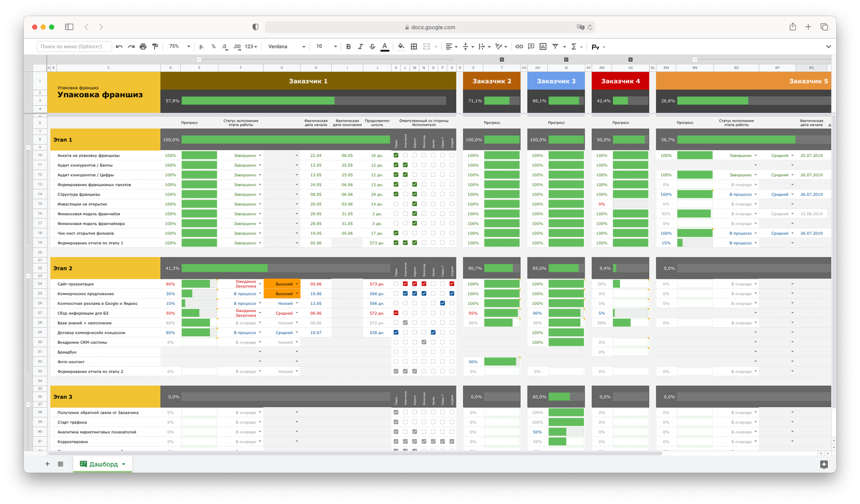The height and width of the screenshot is (504, 860).
Task: Select the Заказчик 1 header cell
Action: click(308, 81)
